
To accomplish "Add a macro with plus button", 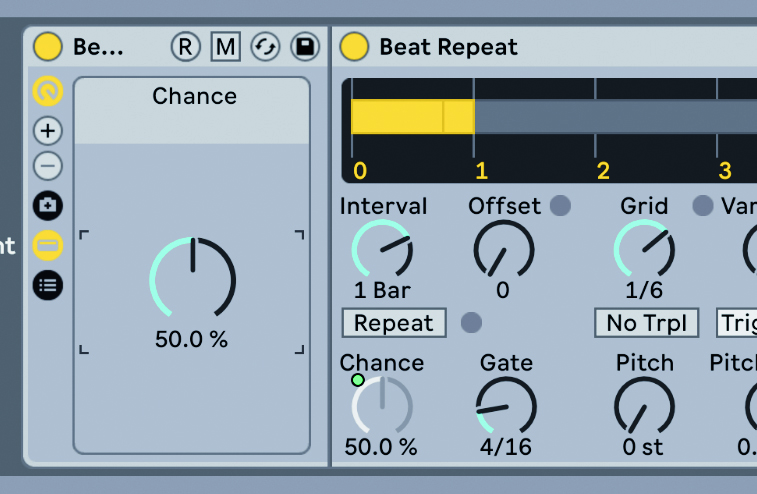I will [47, 131].
